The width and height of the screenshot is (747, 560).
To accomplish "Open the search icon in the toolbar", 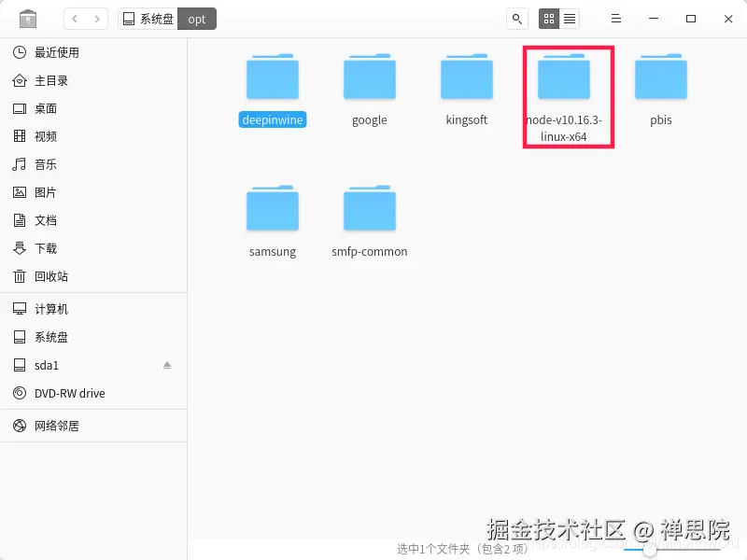I will [516, 18].
